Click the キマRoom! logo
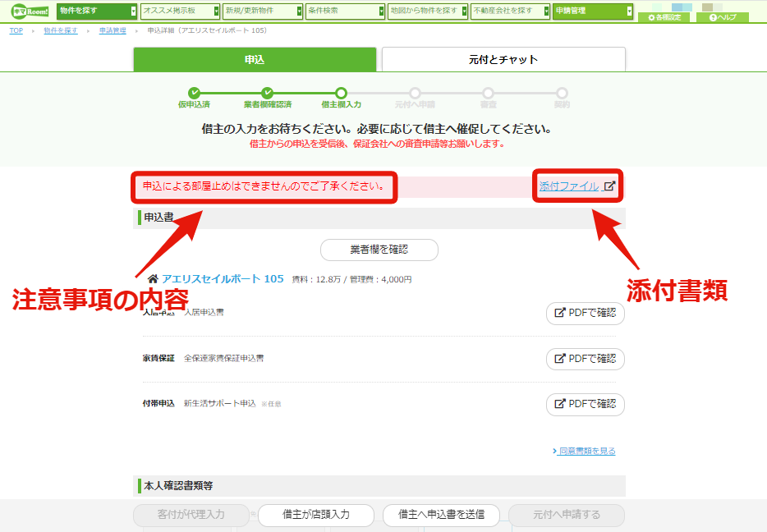 tap(30, 11)
